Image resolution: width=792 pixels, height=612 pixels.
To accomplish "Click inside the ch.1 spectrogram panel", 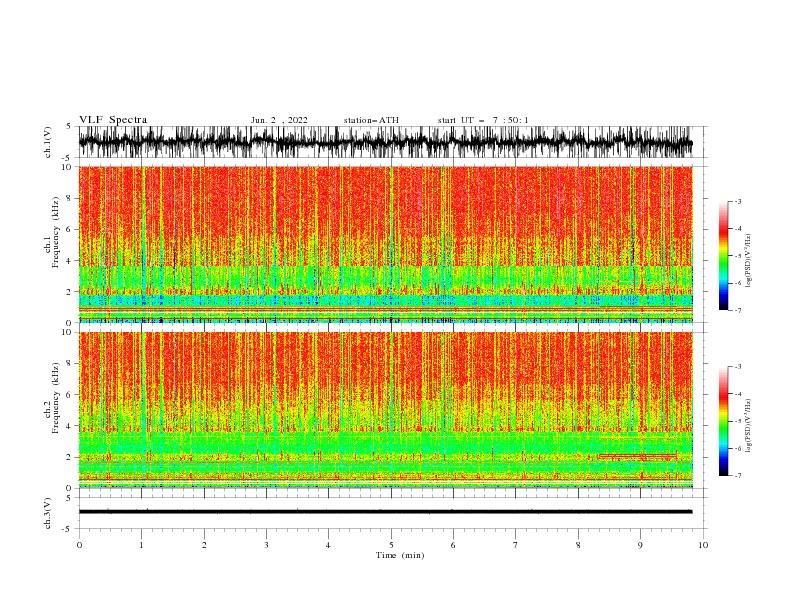I will pos(386,244).
